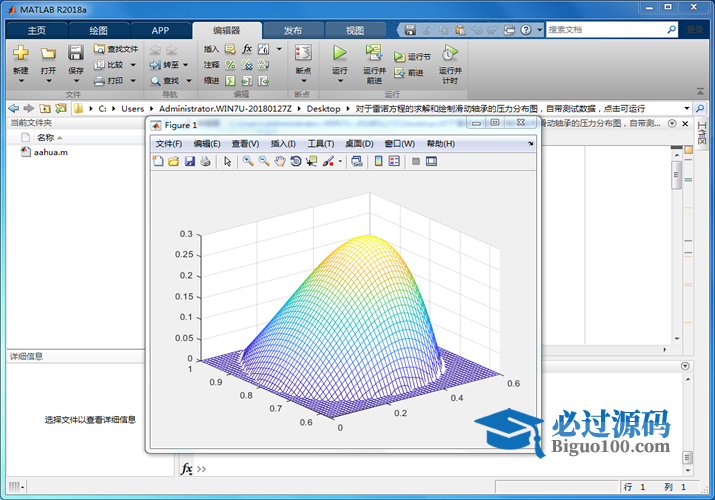Viewport: 715px width, 500px height.
Task: Click the percent comment icon beside 注释
Action: [x=230, y=65]
